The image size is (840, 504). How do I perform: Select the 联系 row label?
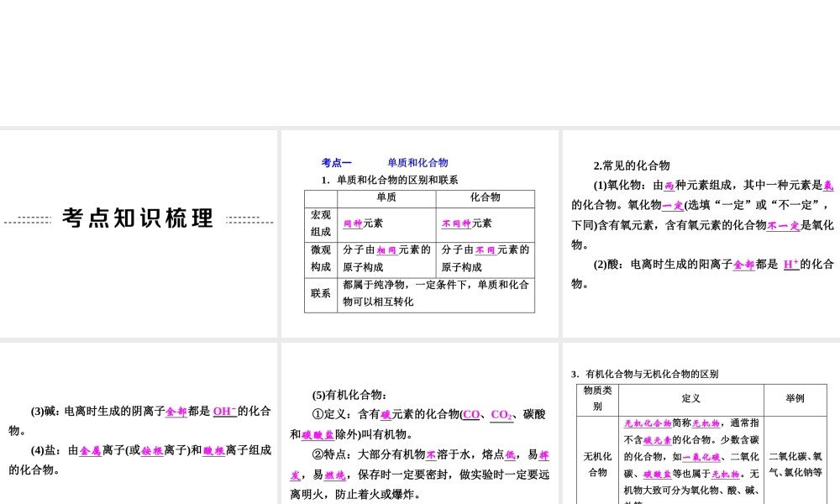[x=321, y=294]
